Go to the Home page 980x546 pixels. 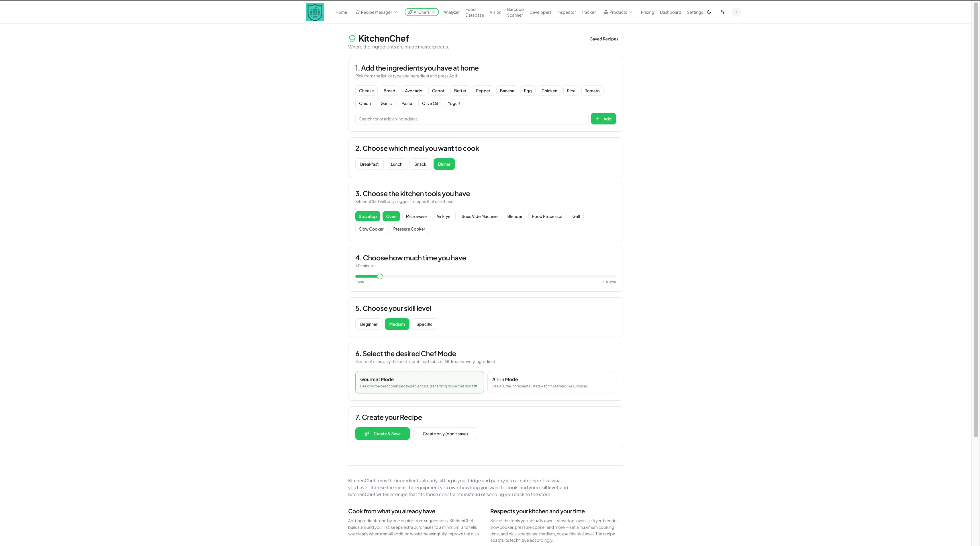341,12
